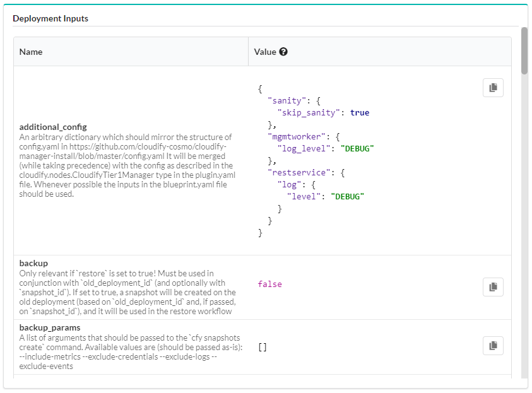Click the "skip_sanity" key in JSON
This screenshot has height=393, width=532.
(x=309, y=112)
